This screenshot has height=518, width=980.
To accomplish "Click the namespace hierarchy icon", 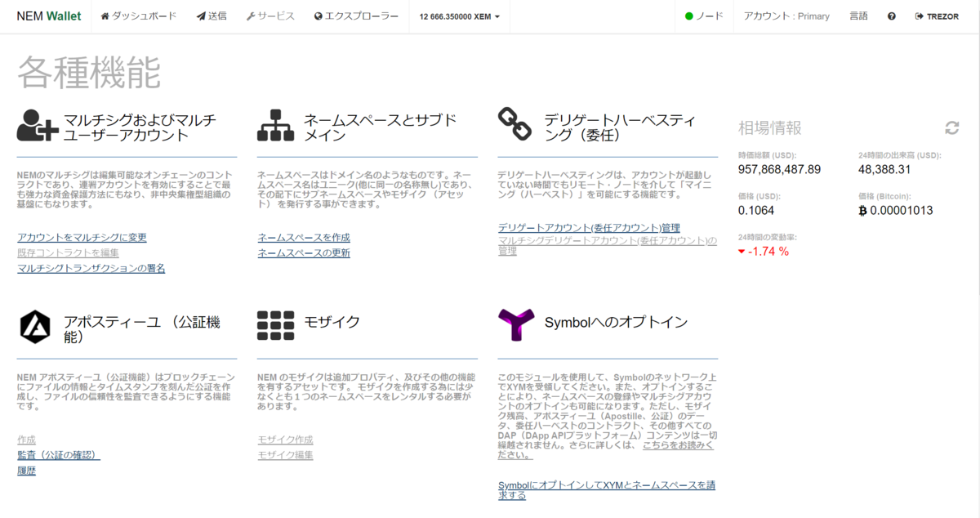I will [275, 126].
